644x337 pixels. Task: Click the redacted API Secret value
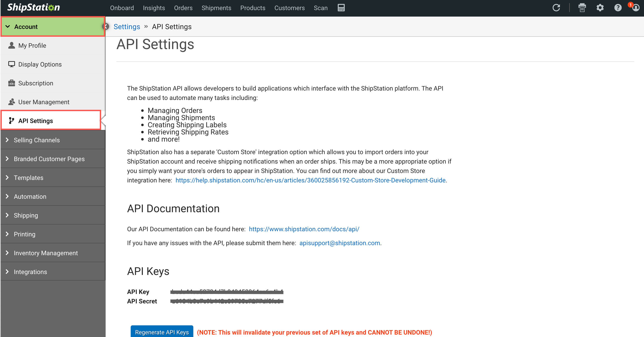click(x=227, y=301)
